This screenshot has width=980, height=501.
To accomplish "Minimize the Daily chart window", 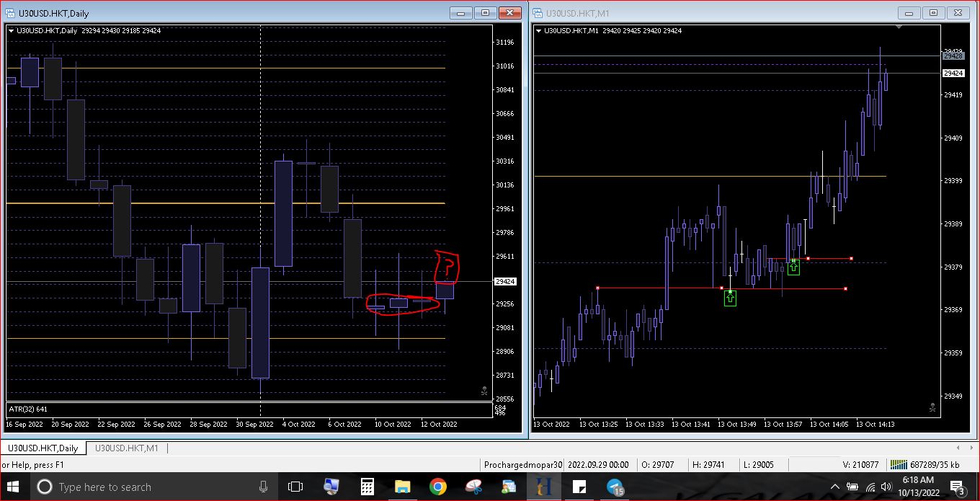I will coord(461,13).
